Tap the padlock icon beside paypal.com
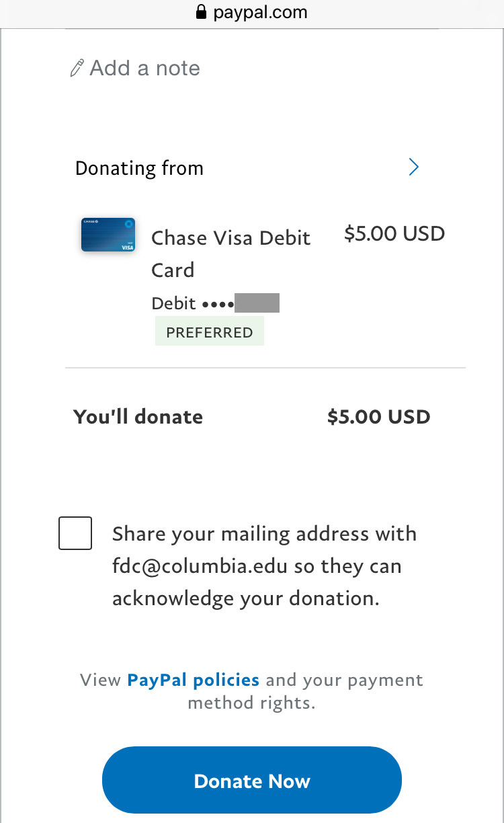Viewport: 504px width, 823px height. pyautogui.click(x=200, y=12)
